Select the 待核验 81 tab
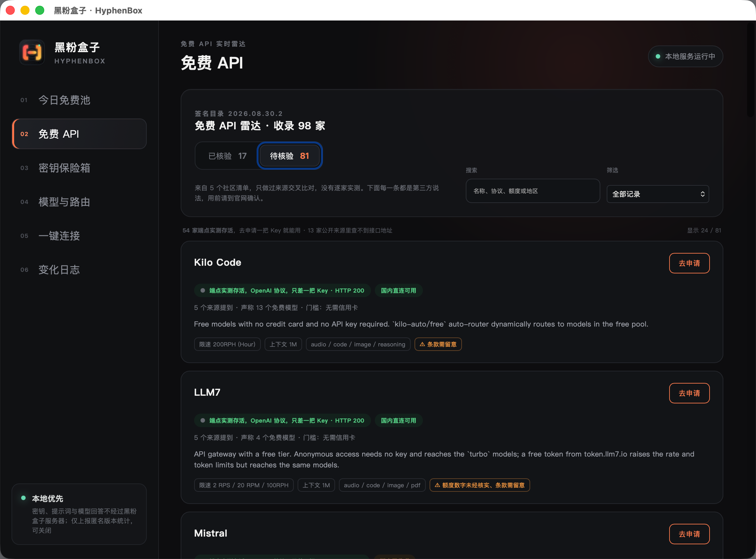This screenshot has height=559, width=756. click(x=290, y=156)
